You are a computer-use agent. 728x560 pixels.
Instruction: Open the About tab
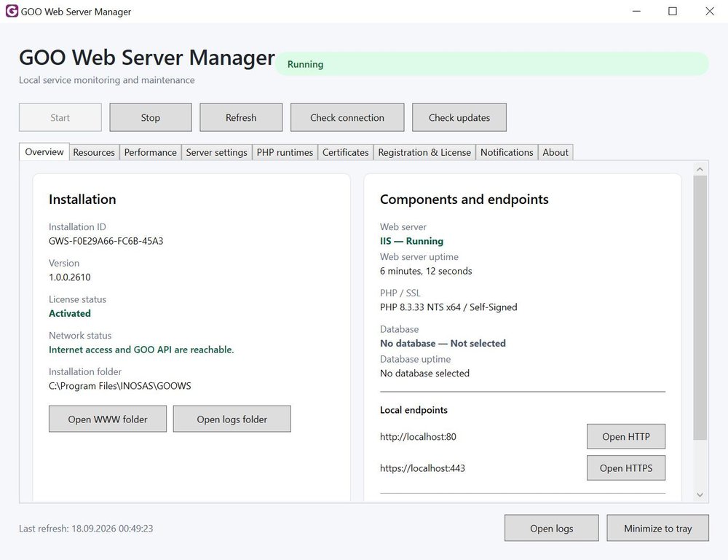555,152
